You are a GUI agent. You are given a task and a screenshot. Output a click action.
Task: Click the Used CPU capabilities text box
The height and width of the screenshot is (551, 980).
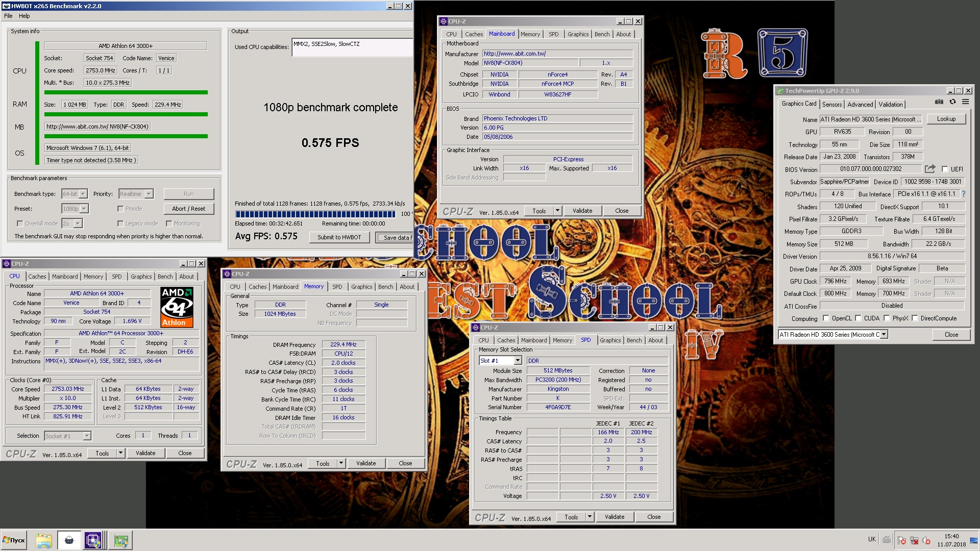pos(352,47)
